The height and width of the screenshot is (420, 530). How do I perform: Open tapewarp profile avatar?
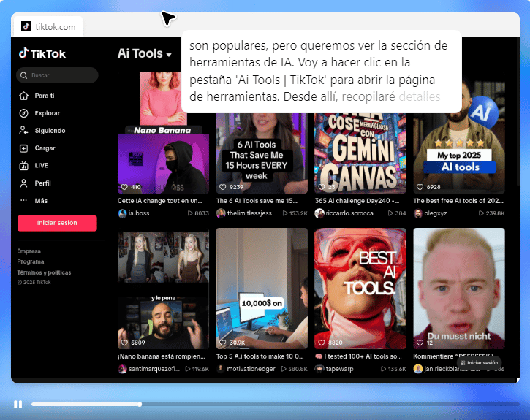319,369
